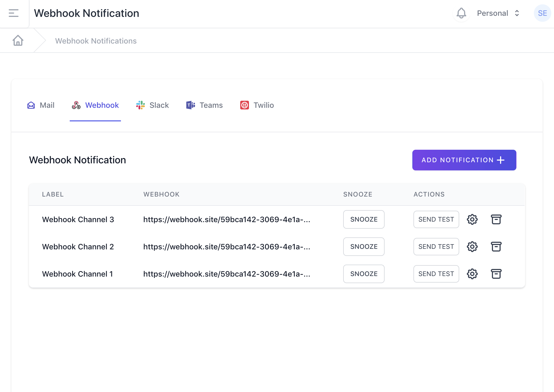This screenshot has height=392, width=554.
Task: Go to home via breadcrumb house icon
Action: click(x=18, y=41)
